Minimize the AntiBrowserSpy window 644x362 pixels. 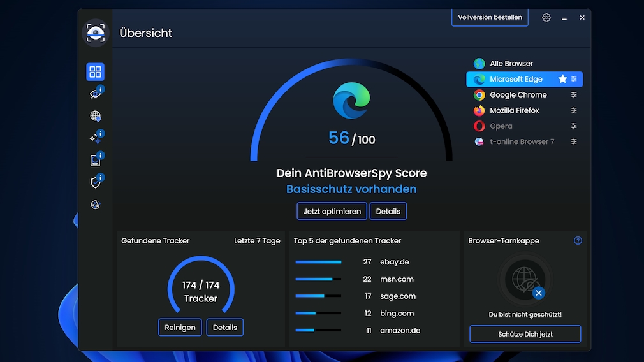point(564,18)
